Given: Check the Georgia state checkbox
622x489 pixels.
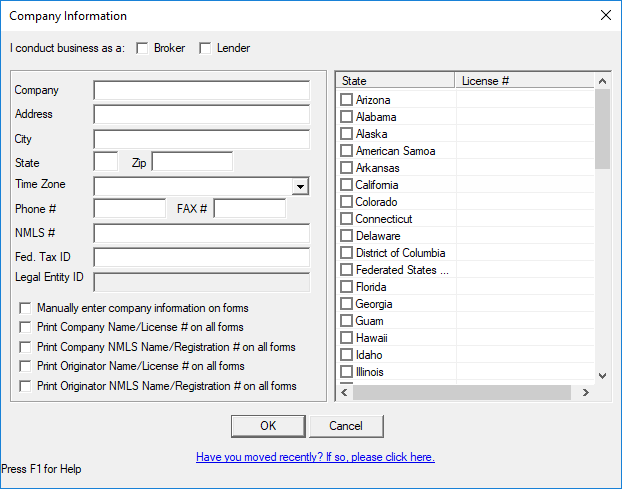Looking at the screenshot, I should pyautogui.click(x=346, y=304).
